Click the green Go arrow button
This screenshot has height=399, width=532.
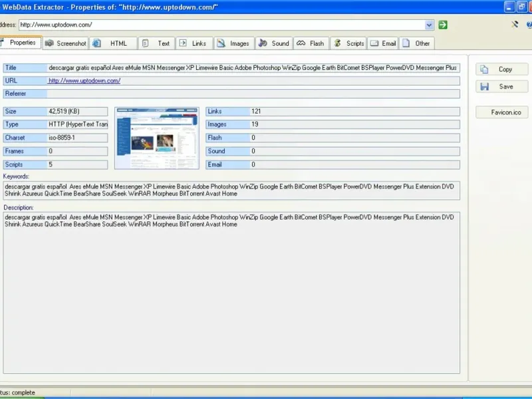[x=443, y=25]
